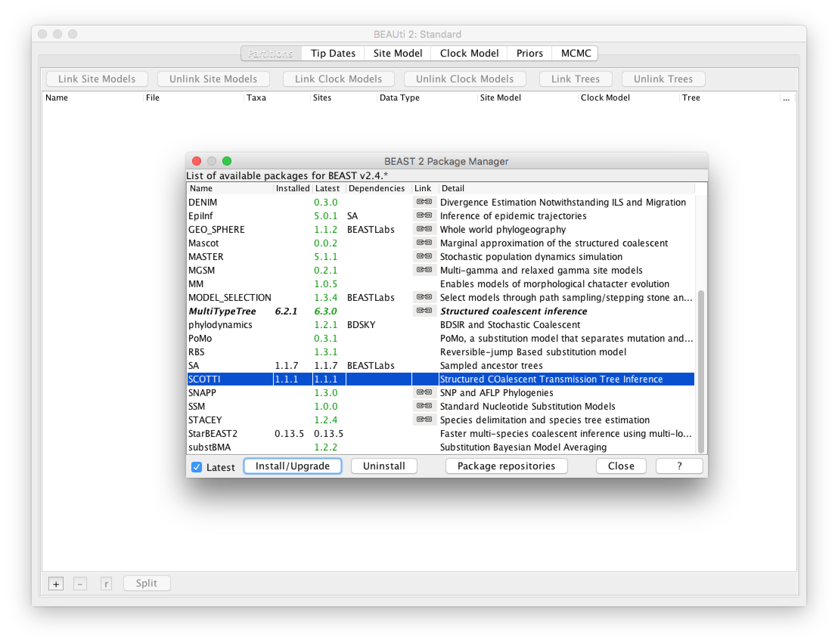Screen dimensions: 838x644
Task: Select the MM package name
Action: [196, 284]
